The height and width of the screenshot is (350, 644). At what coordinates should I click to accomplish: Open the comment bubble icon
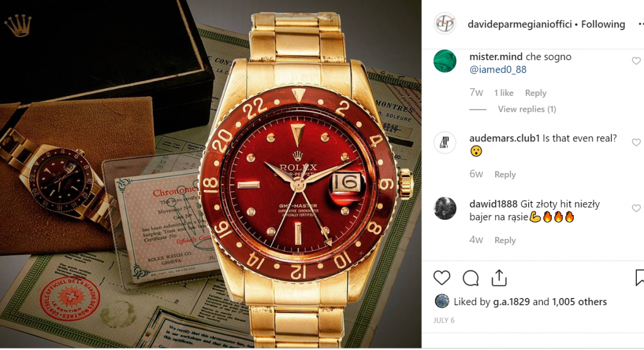tap(471, 278)
